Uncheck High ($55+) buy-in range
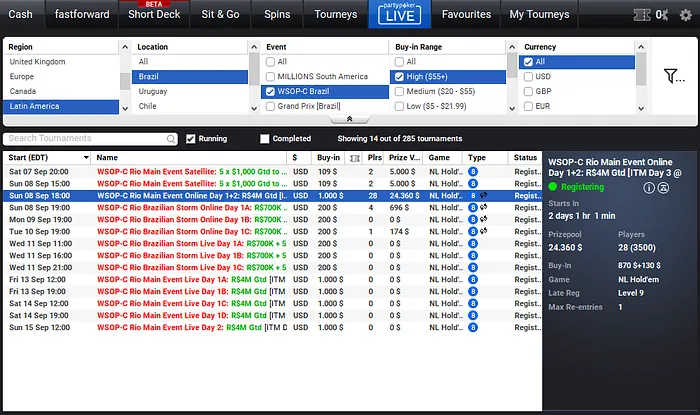Screen dimensions: 700x415 [x=399, y=77]
